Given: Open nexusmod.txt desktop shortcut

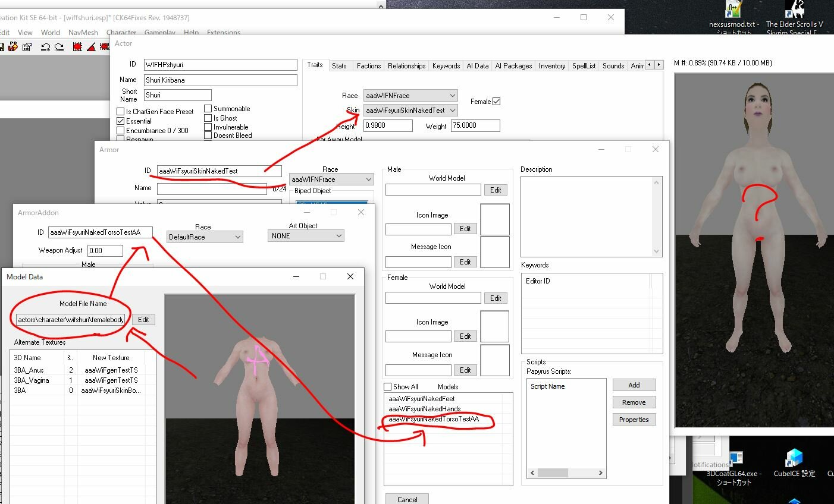Looking at the screenshot, I should point(733,18).
